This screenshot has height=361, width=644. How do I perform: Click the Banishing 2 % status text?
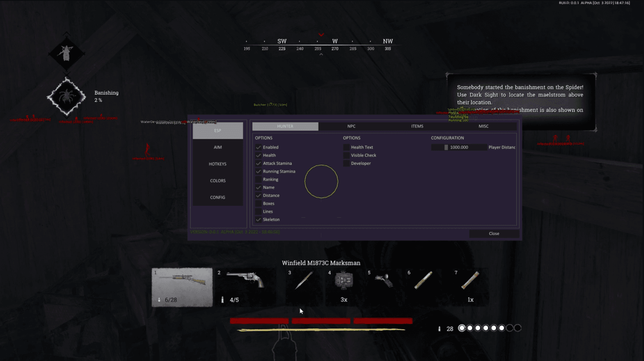(x=107, y=96)
